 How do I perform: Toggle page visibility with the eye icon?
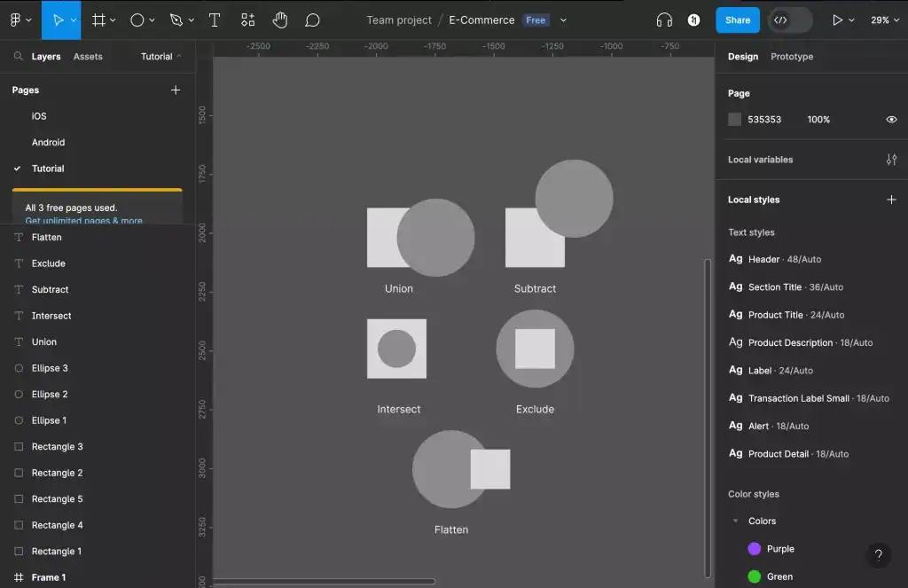tap(891, 118)
